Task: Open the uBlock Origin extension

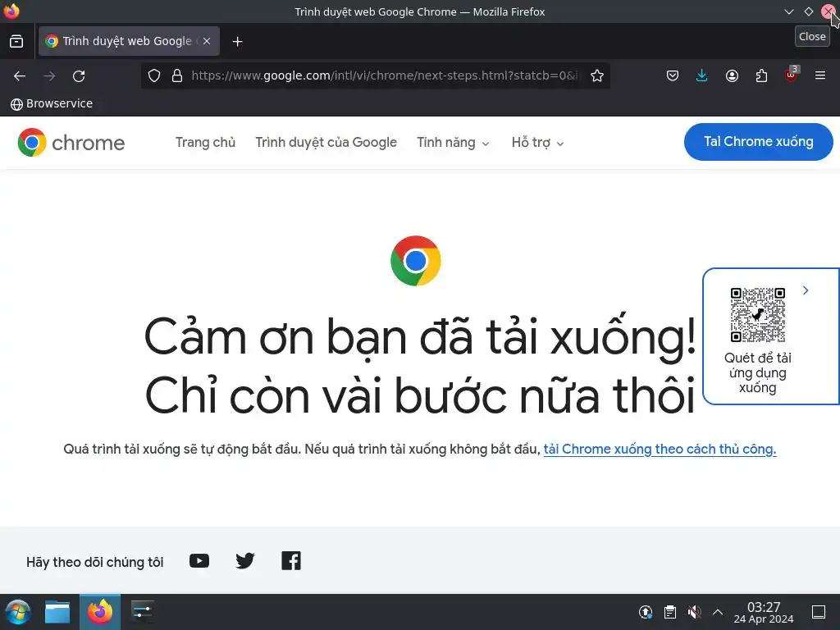Action: [x=792, y=75]
